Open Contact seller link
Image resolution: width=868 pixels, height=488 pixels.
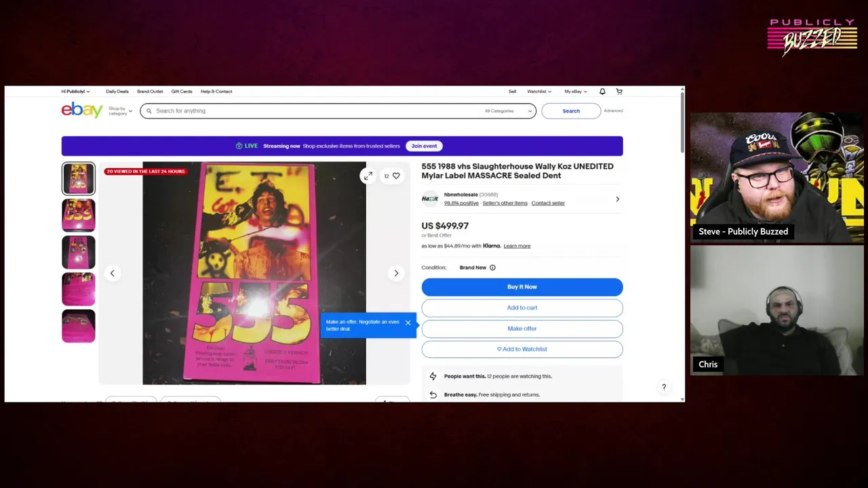(548, 203)
